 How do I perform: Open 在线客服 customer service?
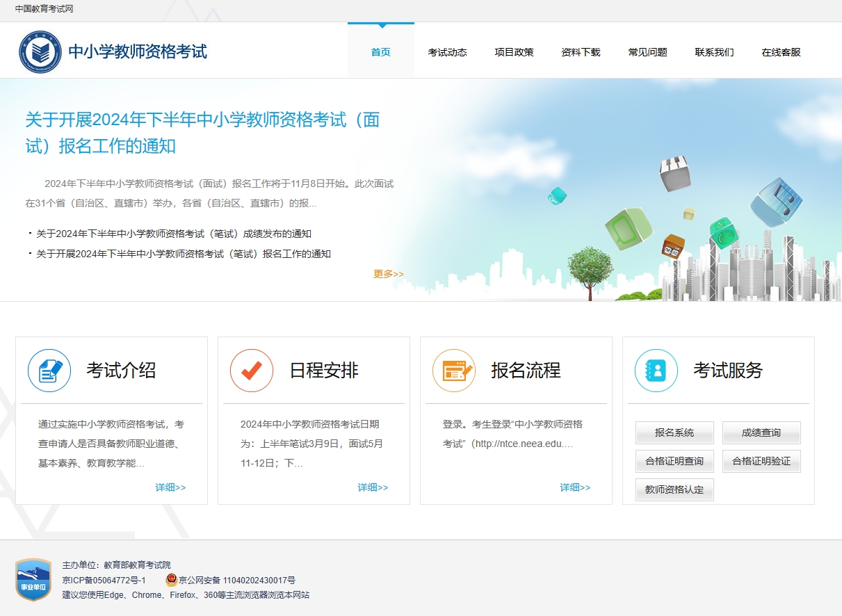coord(780,51)
